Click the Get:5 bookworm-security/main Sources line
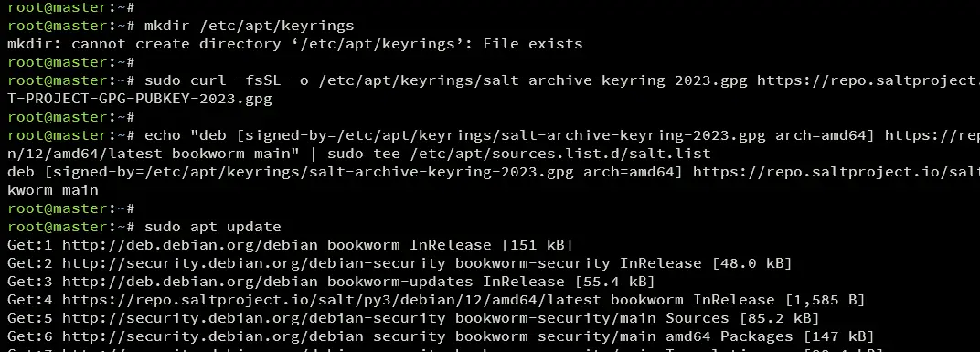Viewport: 980px width, 352px height. pyautogui.click(x=413, y=318)
